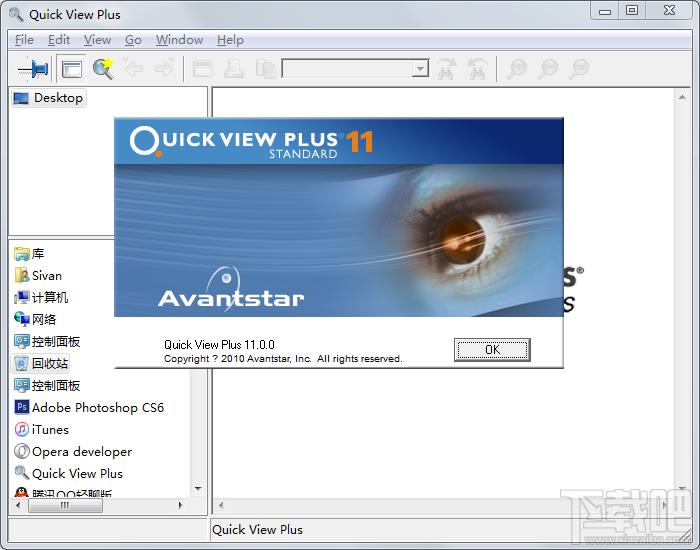Maximize the Quick View Plus window
This screenshot has height=550, width=700.
click(632, 10)
